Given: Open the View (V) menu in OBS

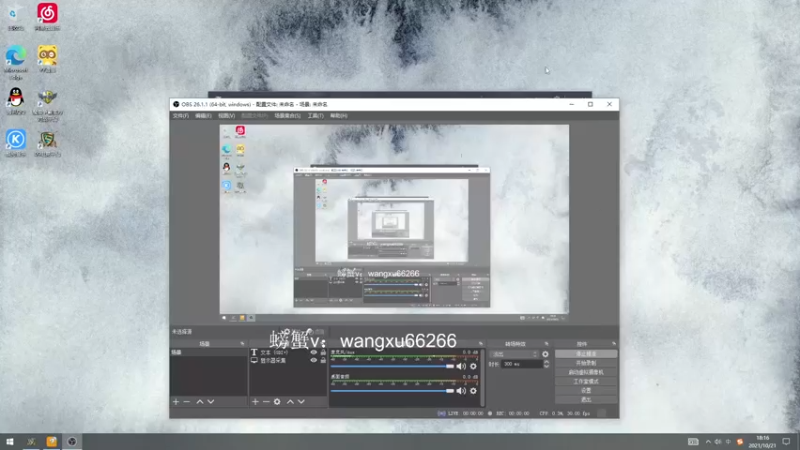Looking at the screenshot, I should pyautogui.click(x=227, y=116).
